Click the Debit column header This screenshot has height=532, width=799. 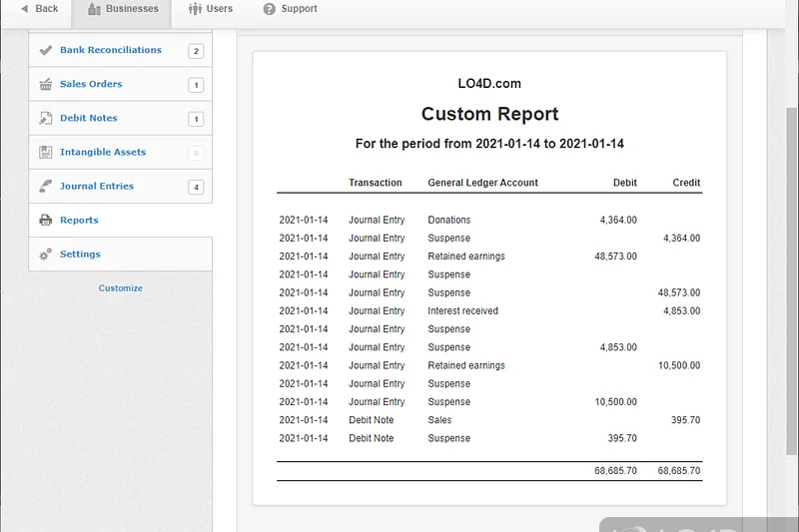(x=624, y=183)
